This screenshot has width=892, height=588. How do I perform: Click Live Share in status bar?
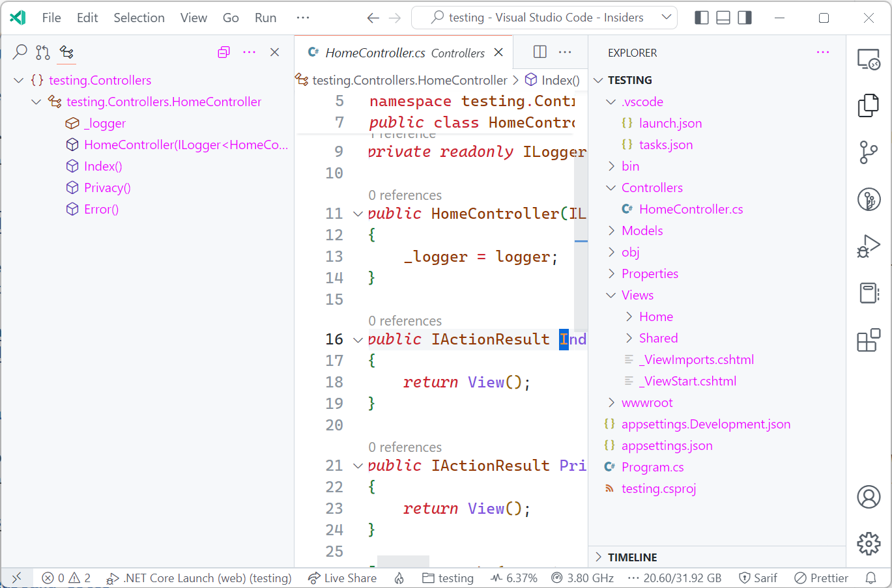pos(343,578)
